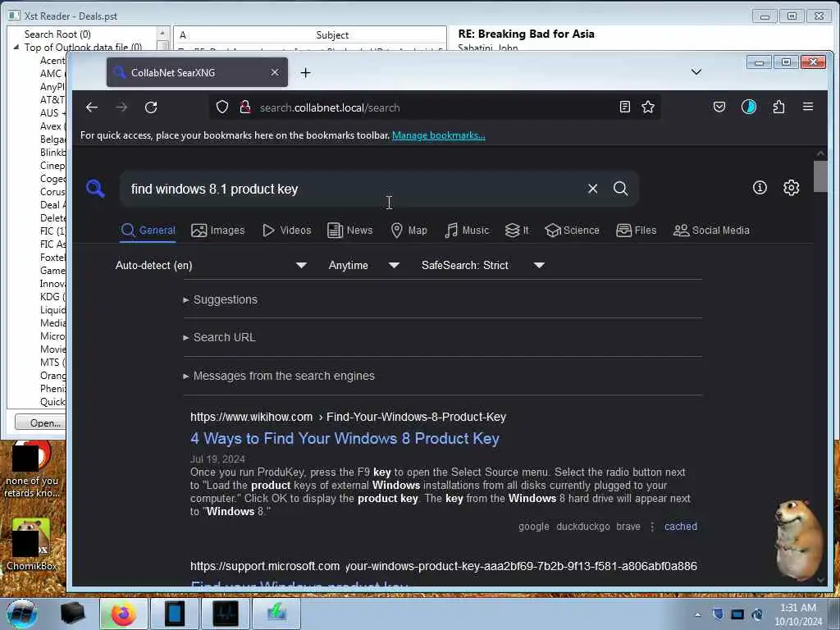Viewport: 840px width, 630px height.
Task: Expand the Suggestions section
Action: [220, 299]
